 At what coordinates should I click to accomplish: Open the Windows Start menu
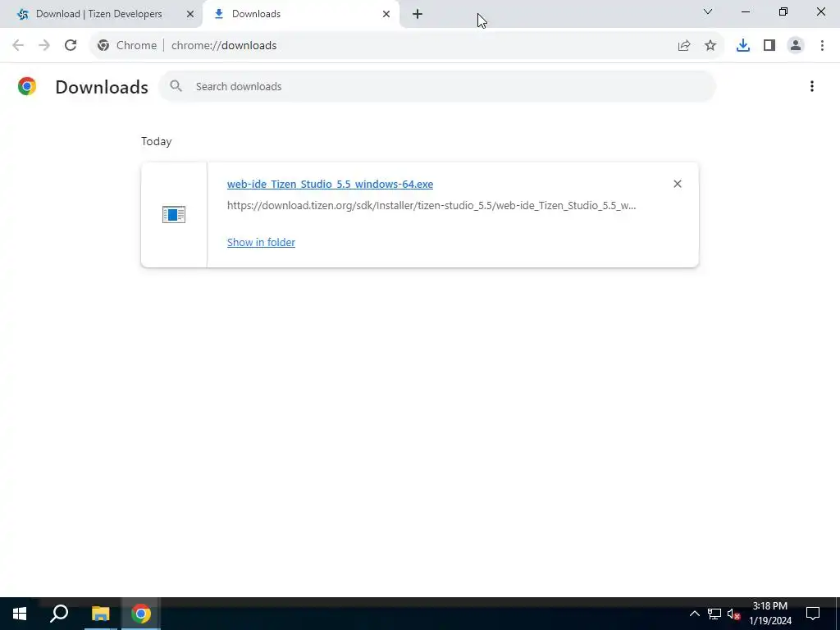[x=20, y=614]
